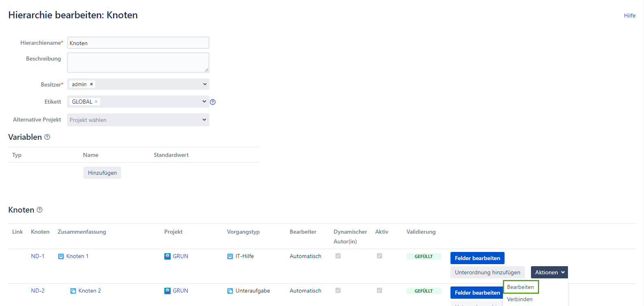Click the Knoten 1 summary icon

pos(61,256)
